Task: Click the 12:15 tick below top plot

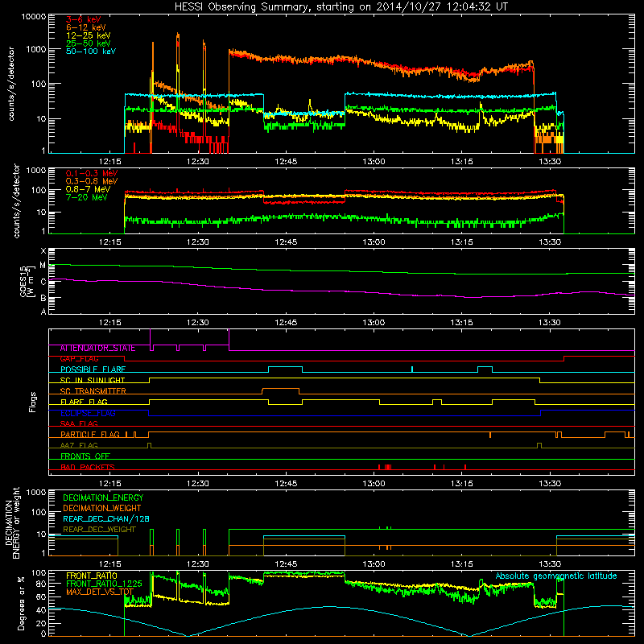Action: point(109,162)
